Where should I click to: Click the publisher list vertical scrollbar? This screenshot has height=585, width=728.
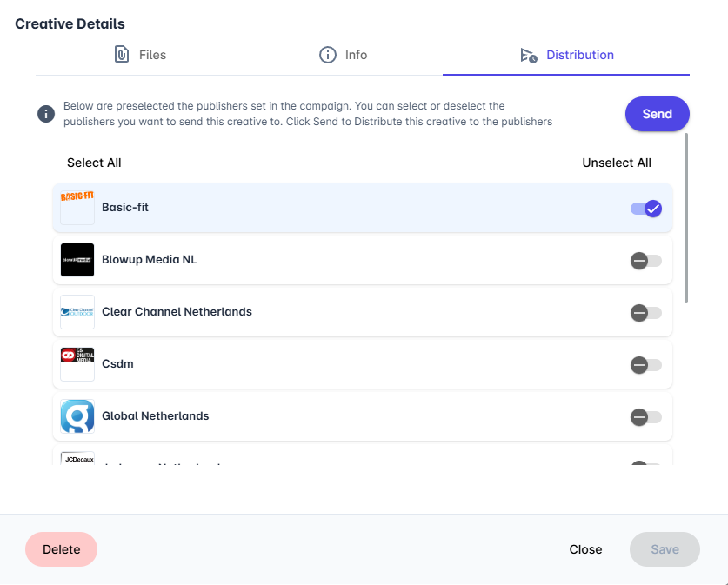coord(685,218)
